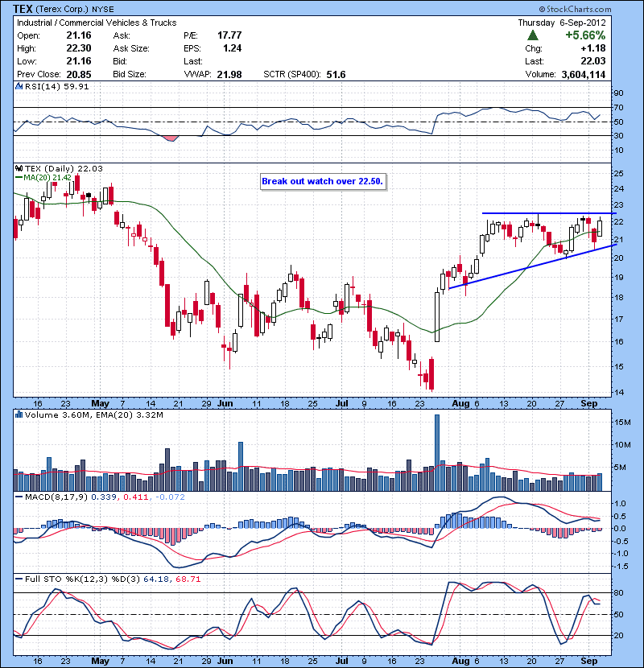This screenshot has height=668, width=644.
Task: Click the 'Break out watch over 22.50.' annotation
Action: pyautogui.click(x=323, y=181)
